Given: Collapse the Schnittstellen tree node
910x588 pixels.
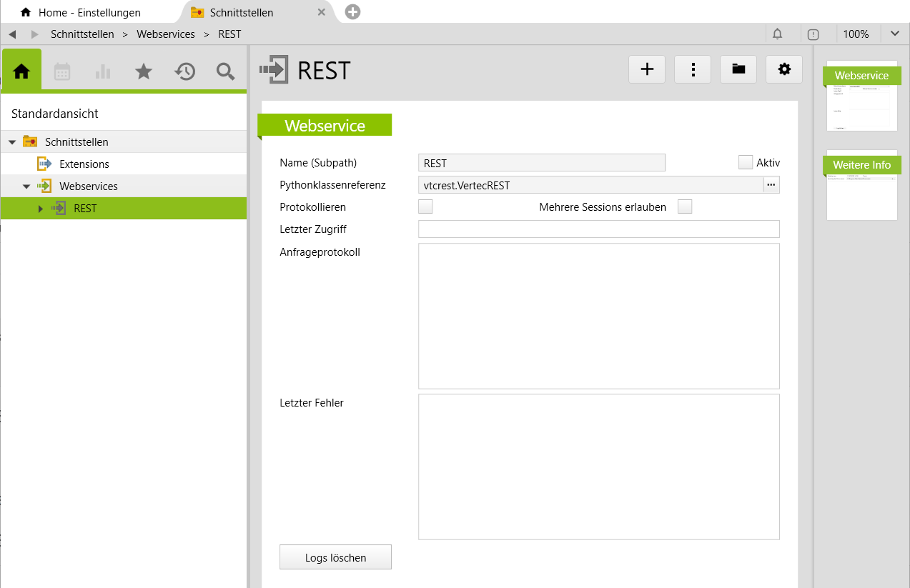Looking at the screenshot, I should pyautogui.click(x=11, y=142).
